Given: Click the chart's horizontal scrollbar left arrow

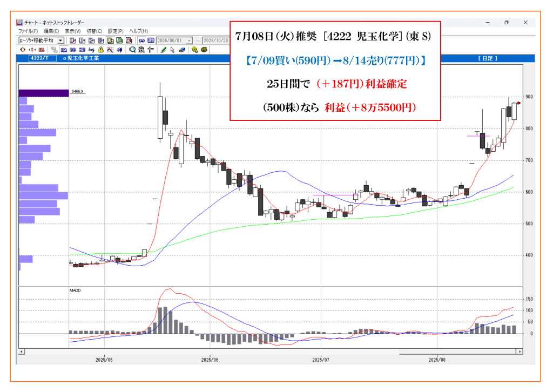Looking at the screenshot, I should pos(22,352).
